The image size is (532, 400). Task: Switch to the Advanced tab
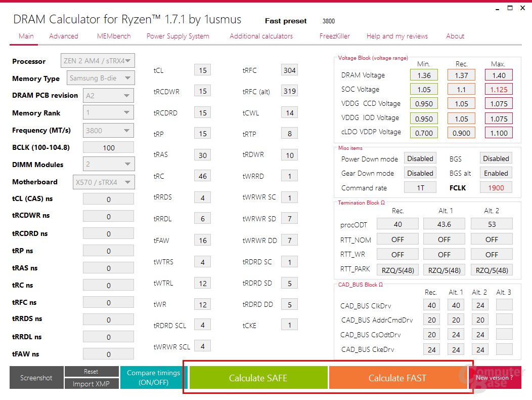tap(63, 36)
